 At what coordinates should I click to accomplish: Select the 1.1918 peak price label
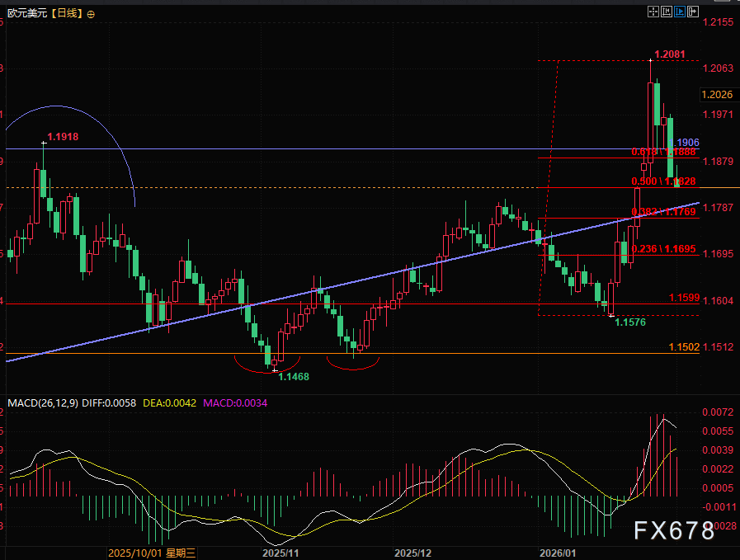pyautogui.click(x=63, y=137)
